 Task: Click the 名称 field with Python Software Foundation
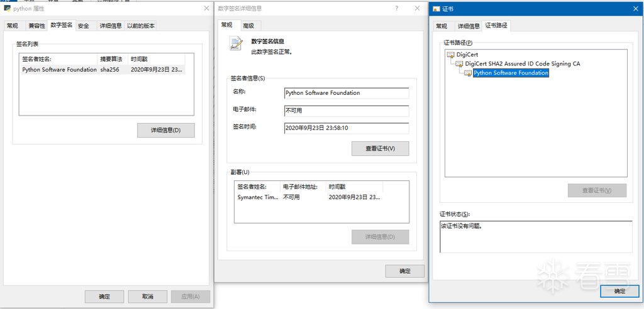coord(347,93)
